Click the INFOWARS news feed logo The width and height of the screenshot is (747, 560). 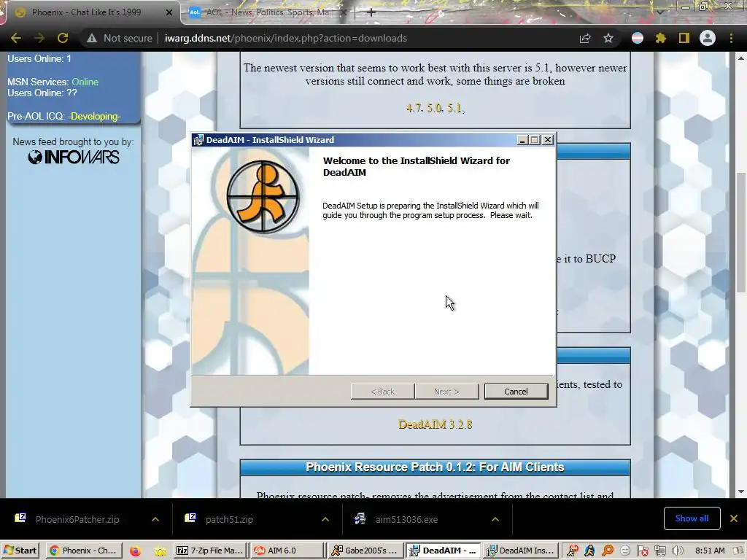[x=74, y=157]
